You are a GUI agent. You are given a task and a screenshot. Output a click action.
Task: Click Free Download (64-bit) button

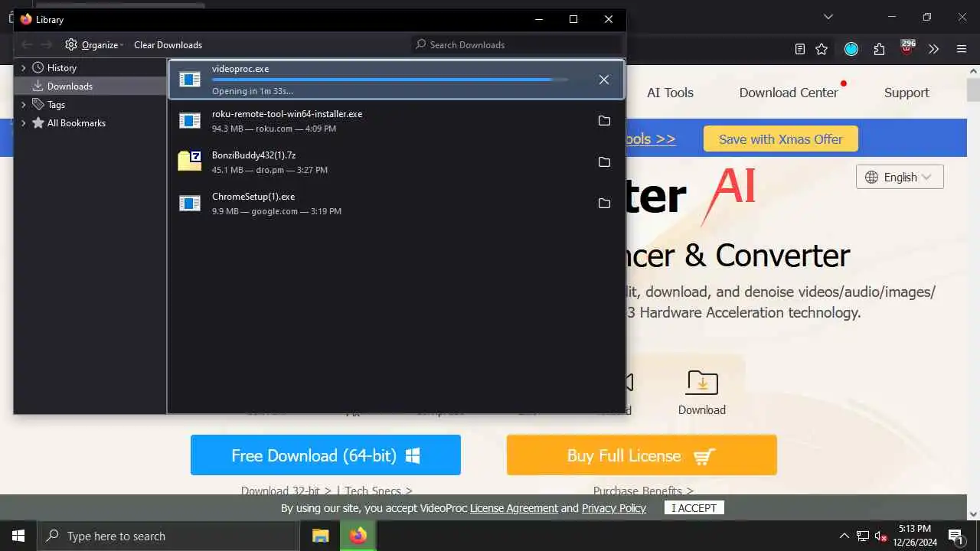tap(325, 455)
